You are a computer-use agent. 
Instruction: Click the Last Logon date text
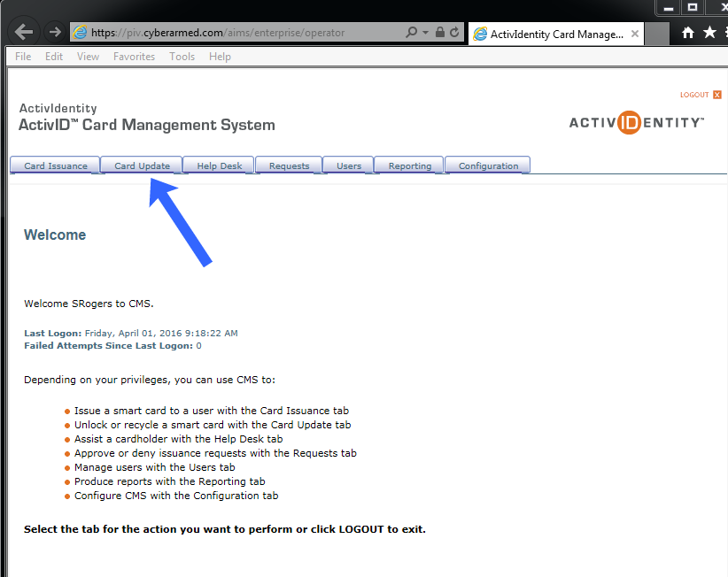point(131,333)
